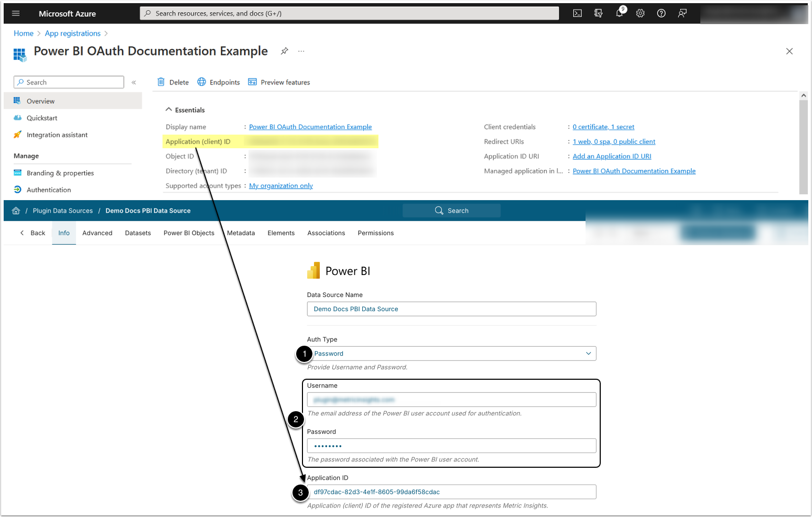The image size is (812, 517).
Task: Switch to the Associations tab
Action: tap(326, 233)
